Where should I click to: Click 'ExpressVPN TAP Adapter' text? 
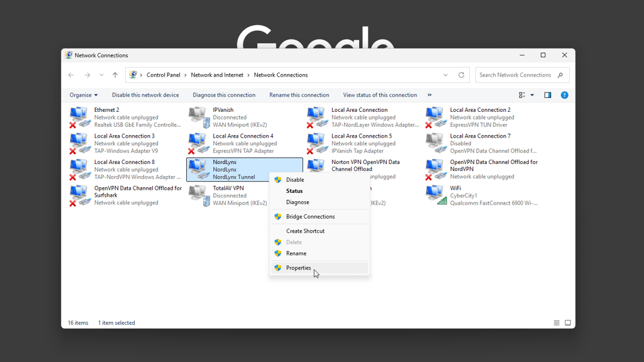click(x=243, y=151)
